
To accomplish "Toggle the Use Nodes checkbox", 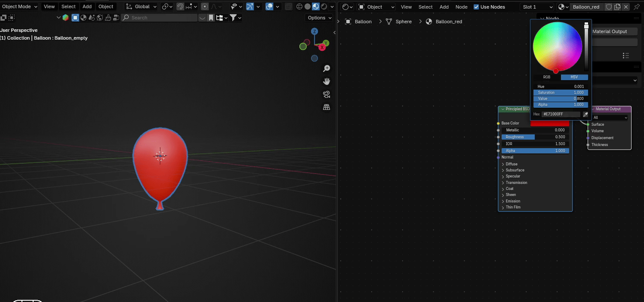I will pos(476,7).
